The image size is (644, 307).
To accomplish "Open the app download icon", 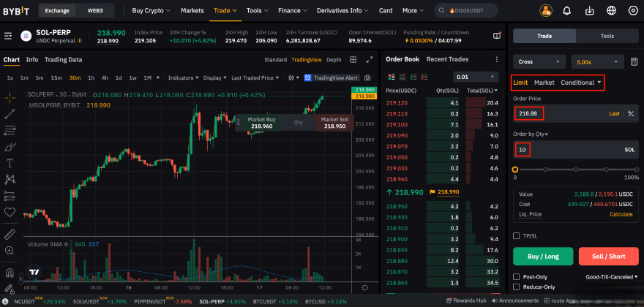I will pos(589,11).
